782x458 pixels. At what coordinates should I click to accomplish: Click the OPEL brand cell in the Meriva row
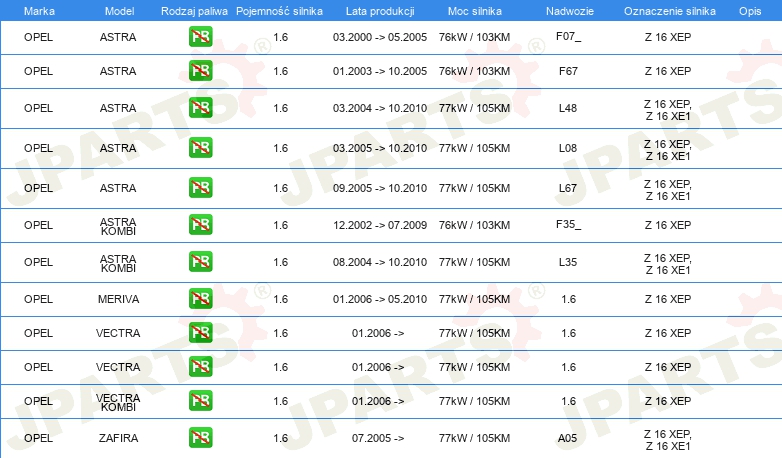pyautogui.click(x=38, y=299)
